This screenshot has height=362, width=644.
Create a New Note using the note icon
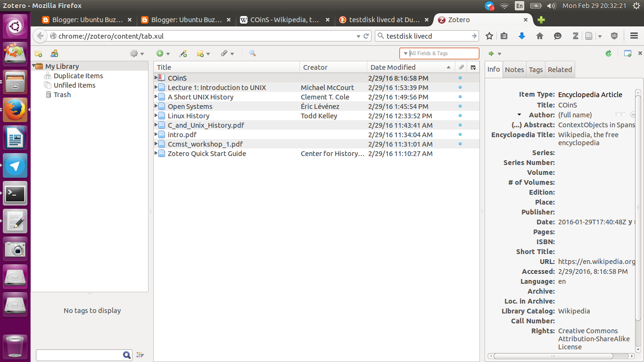click(201, 53)
